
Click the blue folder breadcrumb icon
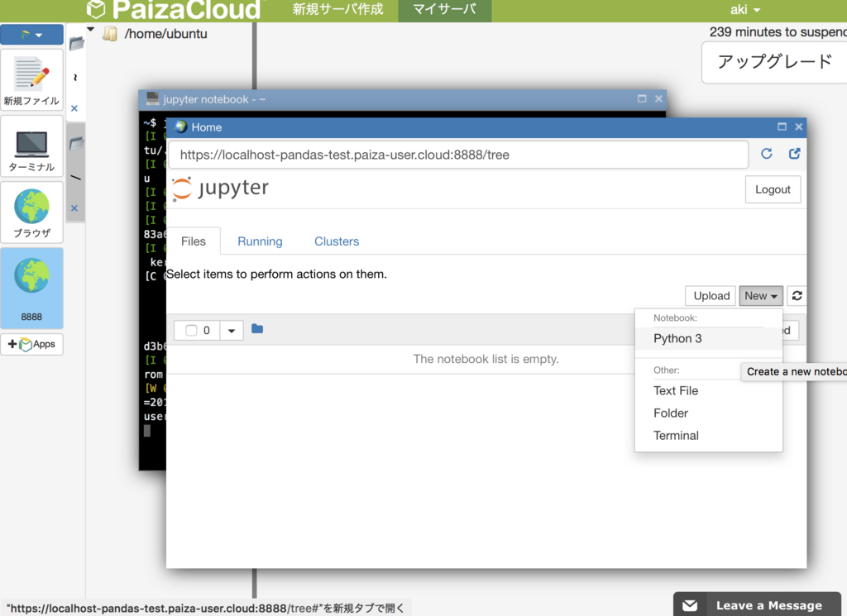[257, 329]
